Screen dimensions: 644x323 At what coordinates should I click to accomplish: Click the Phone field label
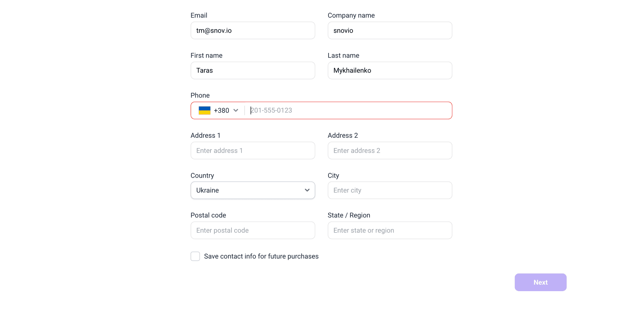[200, 96]
